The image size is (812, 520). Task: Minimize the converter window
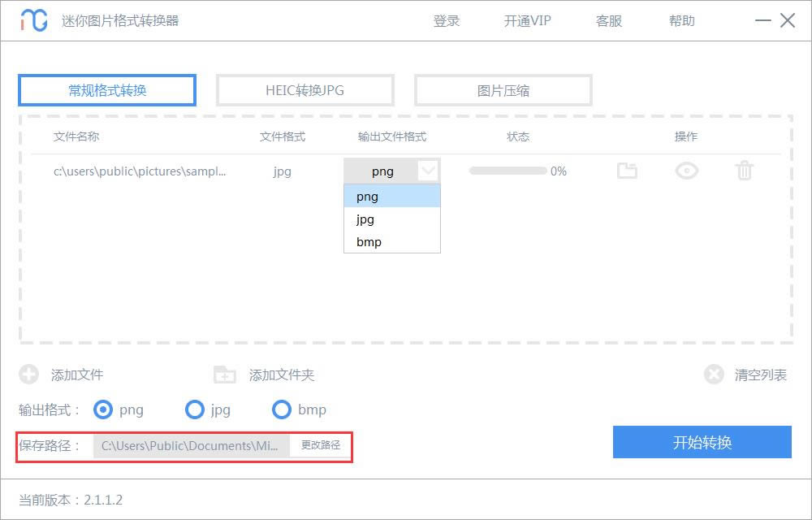[x=762, y=20]
